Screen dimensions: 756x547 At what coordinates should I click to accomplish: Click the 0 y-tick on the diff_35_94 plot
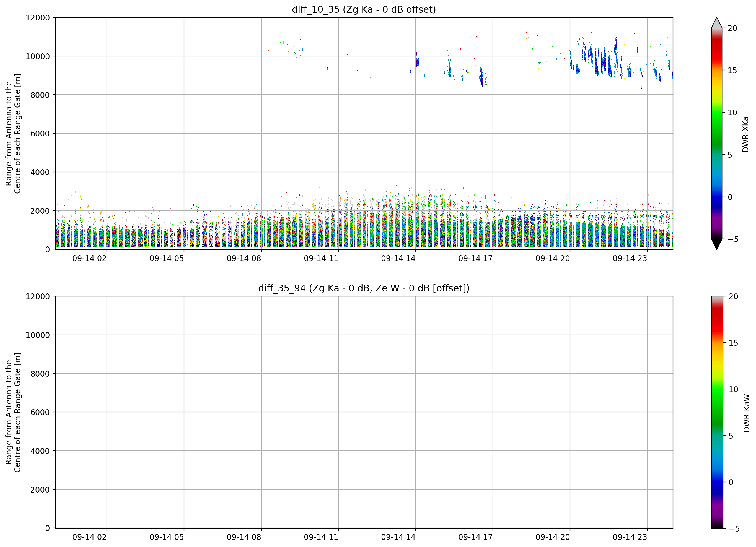[48, 528]
